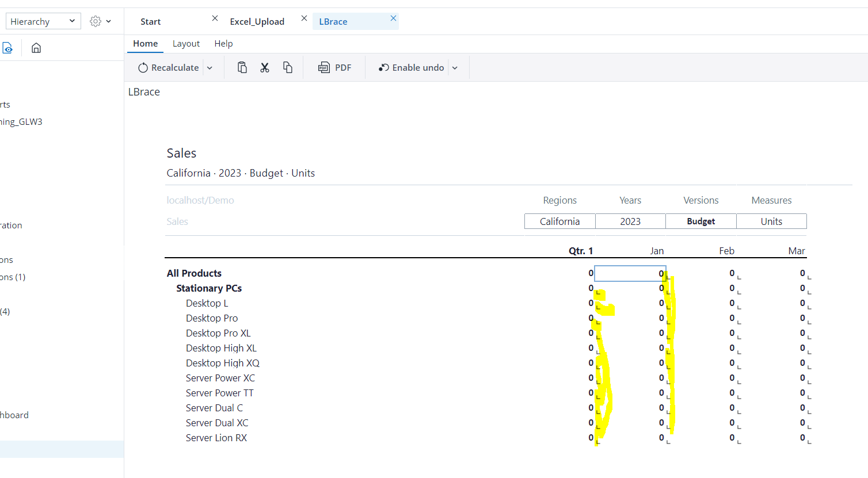The image size is (868, 478).
Task: Click the document preview eye icon
Action: [x=7, y=48]
